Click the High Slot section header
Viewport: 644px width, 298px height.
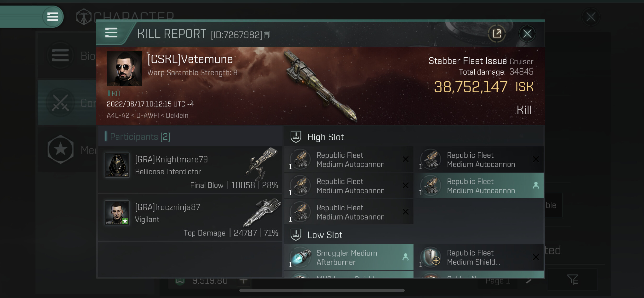(326, 137)
